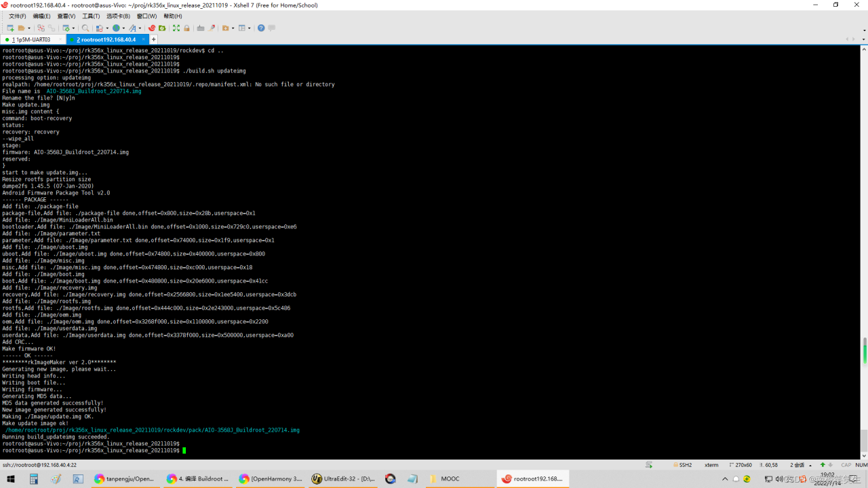Select the rootroot192.168.40.4 session tab
Viewport: 868px width, 488px height.
tap(106, 39)
